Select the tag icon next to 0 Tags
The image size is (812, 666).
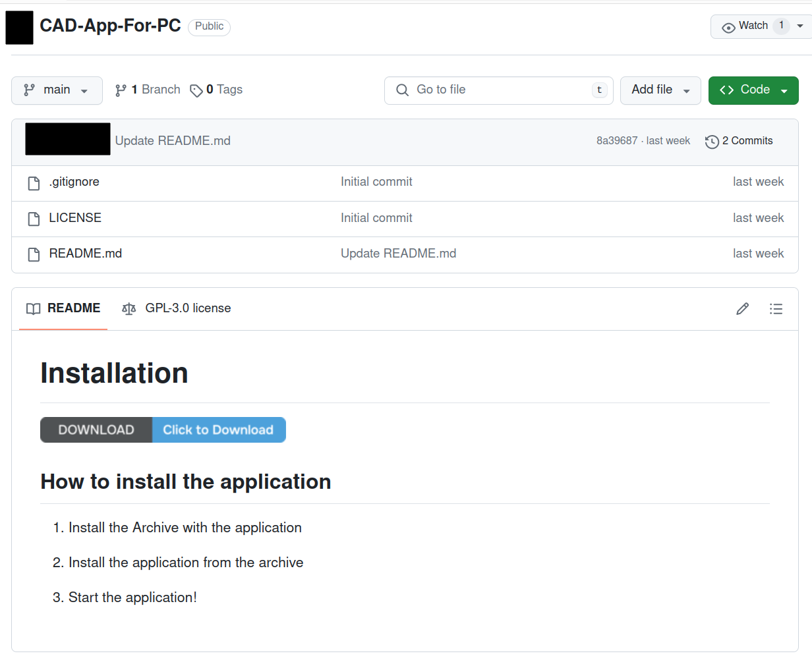[x=196, y=90]
